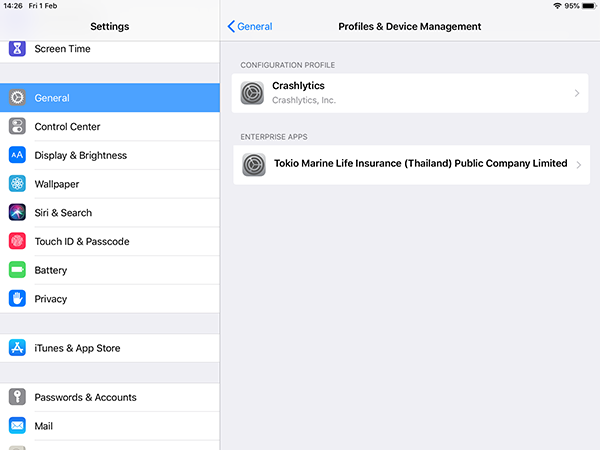Screen dimensions: 600x450
Task: Tap the Siri & Search icon
Action: [17, 212]
